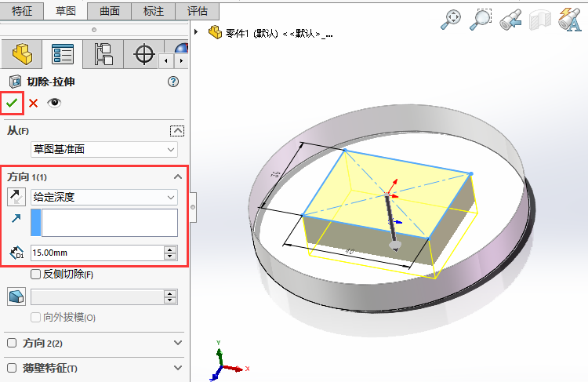Click the direction of extrusion arrow icon
Viewport: 588px width, 382px height.
point(16,218)
